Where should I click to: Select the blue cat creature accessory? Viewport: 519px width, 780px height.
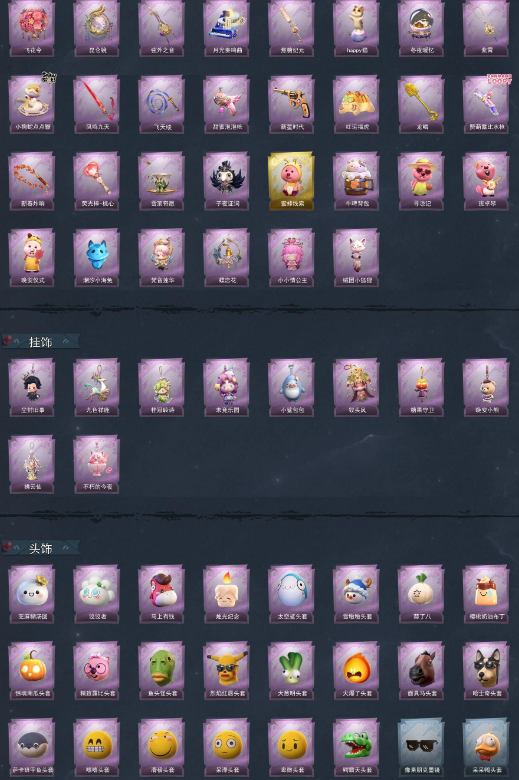point(97,258)
